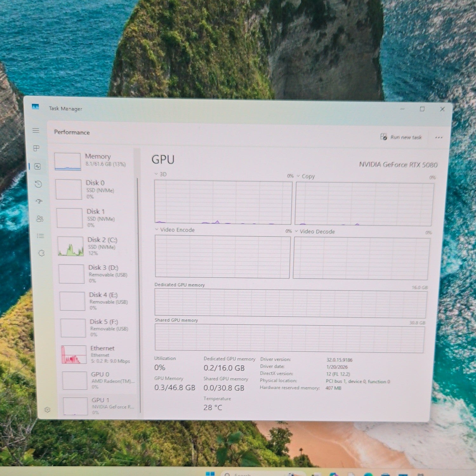Select Disk 1 SSD (NVMe) entry
The width and height of the screenshot is (476, 476).
96,218
